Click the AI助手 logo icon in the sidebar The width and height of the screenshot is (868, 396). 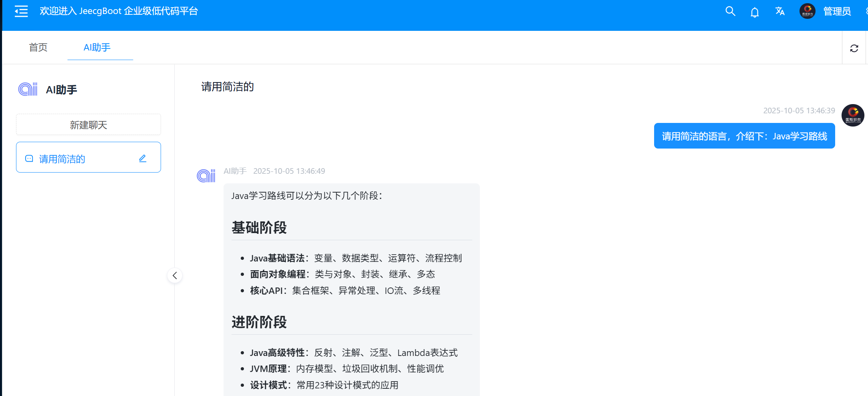(x=27, y=89)
